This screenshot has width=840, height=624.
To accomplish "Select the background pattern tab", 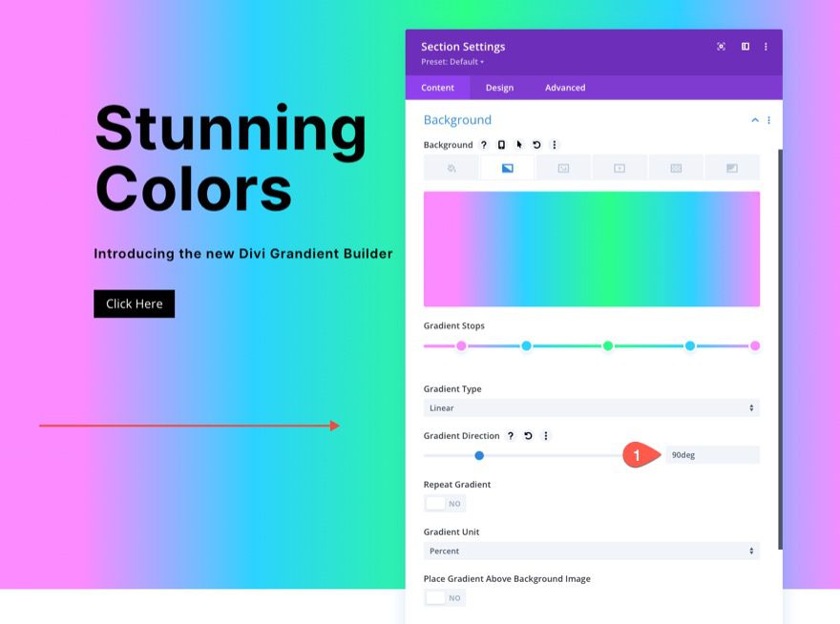I will [x=676, y=168].
